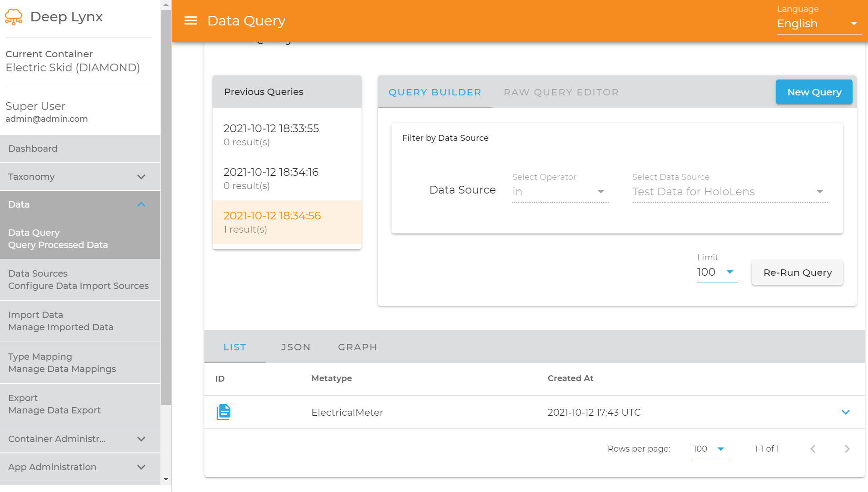868x492 pixels.
Task: Select previous query 18:34:56
Action: point(287,222)
